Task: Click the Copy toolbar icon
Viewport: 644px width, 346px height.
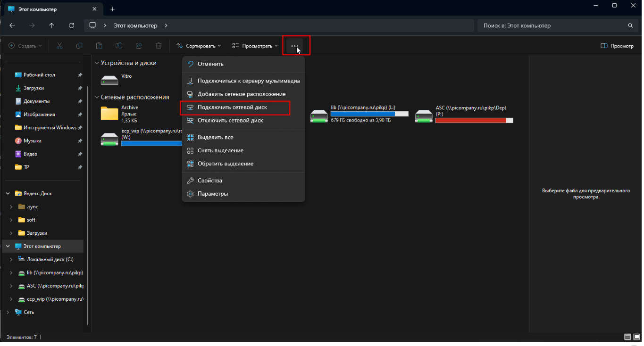Action: pyautogui.click(x=79, y=46)
